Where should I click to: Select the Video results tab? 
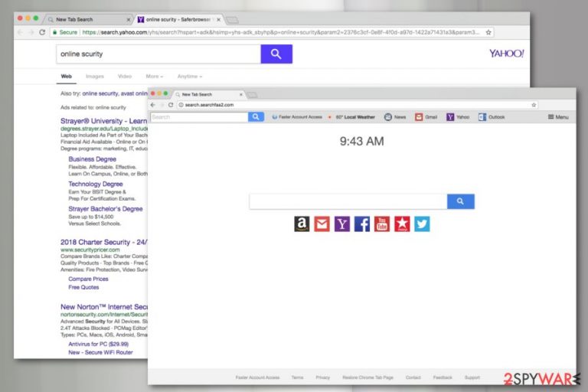[125, 76]
